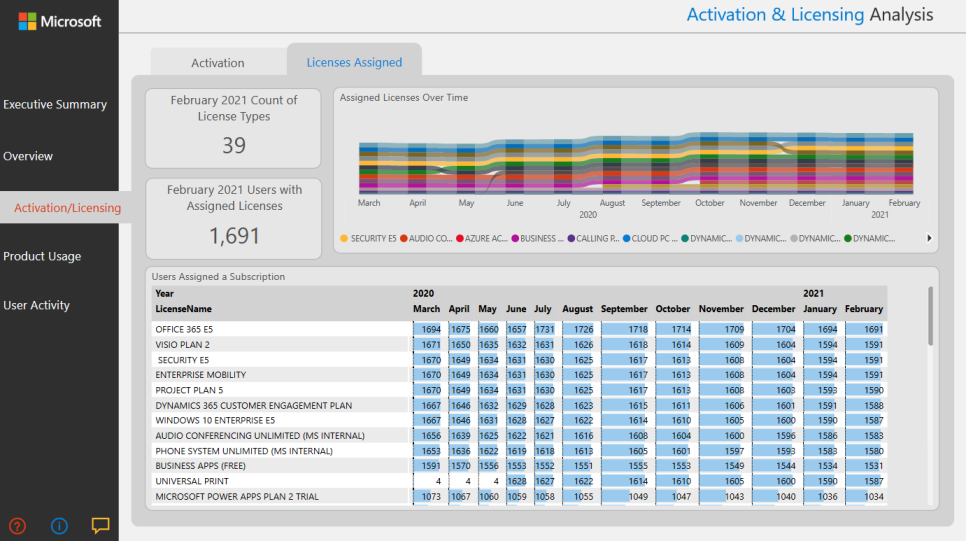Go to the Overview page
The width and height of the screenshot is (966, 541).
tap(28, 157)
